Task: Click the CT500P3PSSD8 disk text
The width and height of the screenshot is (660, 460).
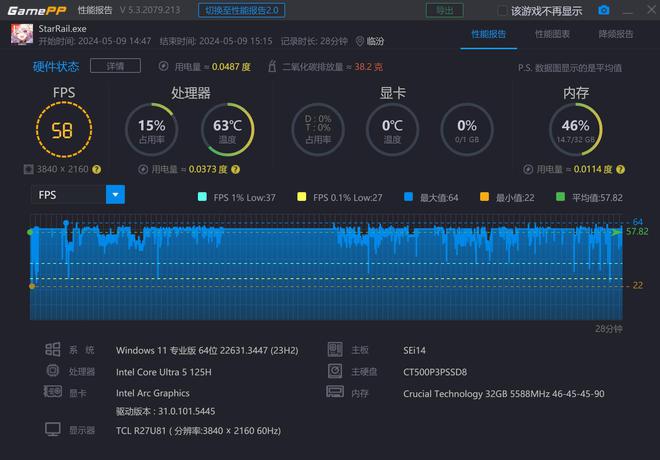Action: point(435,372)
